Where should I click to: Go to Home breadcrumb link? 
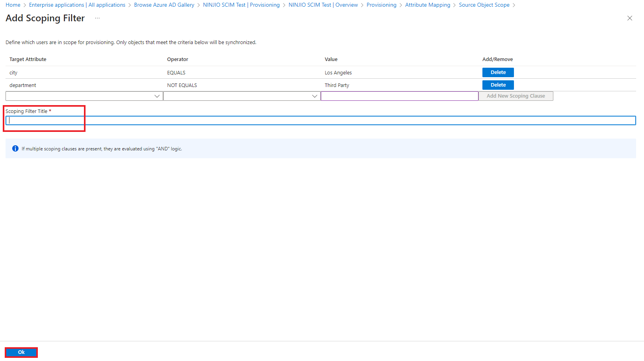click(x=13, y=5)
